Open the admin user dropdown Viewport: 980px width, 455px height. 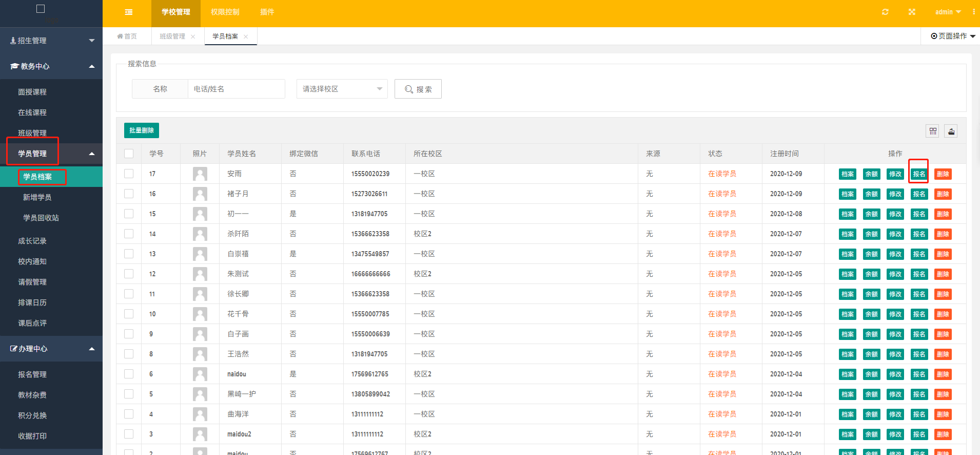click(948, 12)
